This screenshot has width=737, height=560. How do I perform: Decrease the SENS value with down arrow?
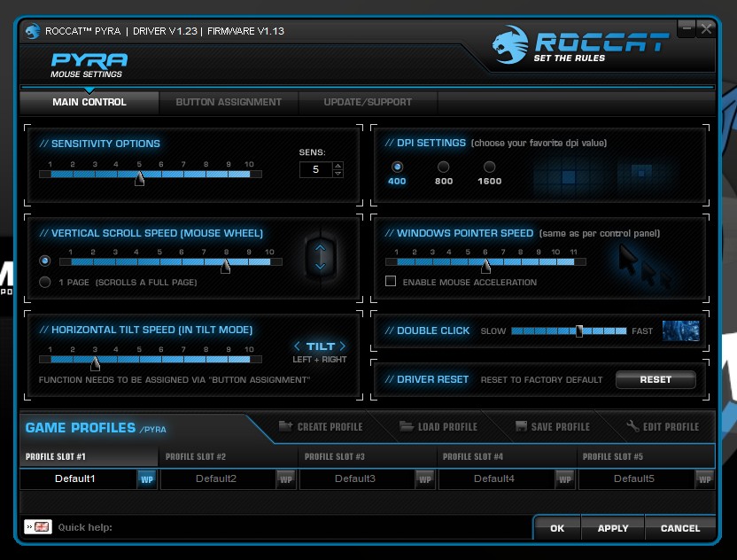point(337,174)
